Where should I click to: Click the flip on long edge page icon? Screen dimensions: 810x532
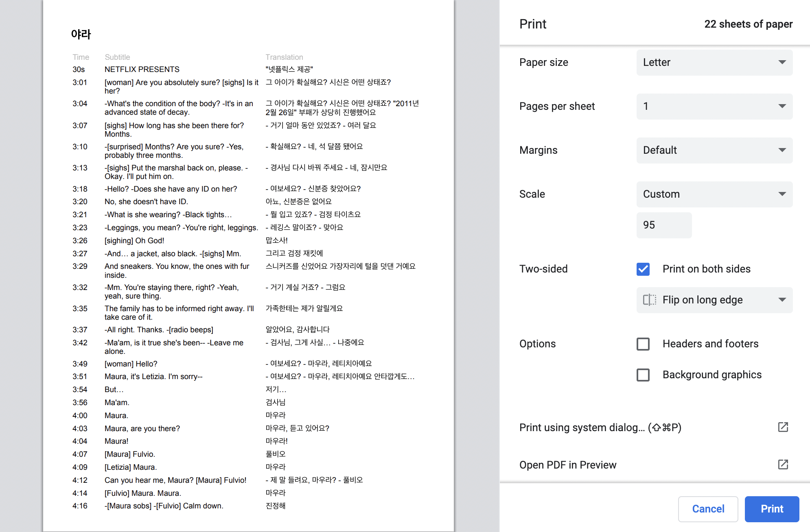649,300
